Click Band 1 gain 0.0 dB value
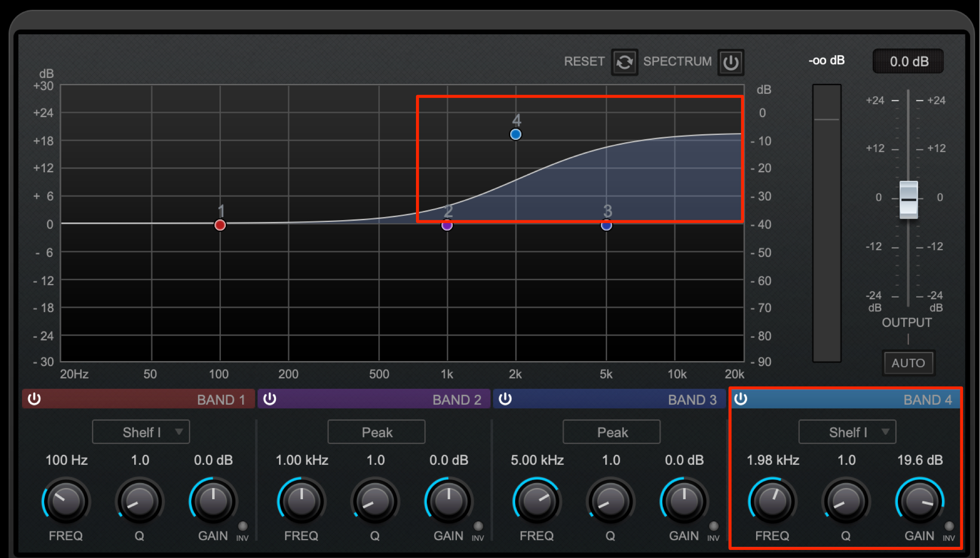980x558 pixels. [213, 460]
